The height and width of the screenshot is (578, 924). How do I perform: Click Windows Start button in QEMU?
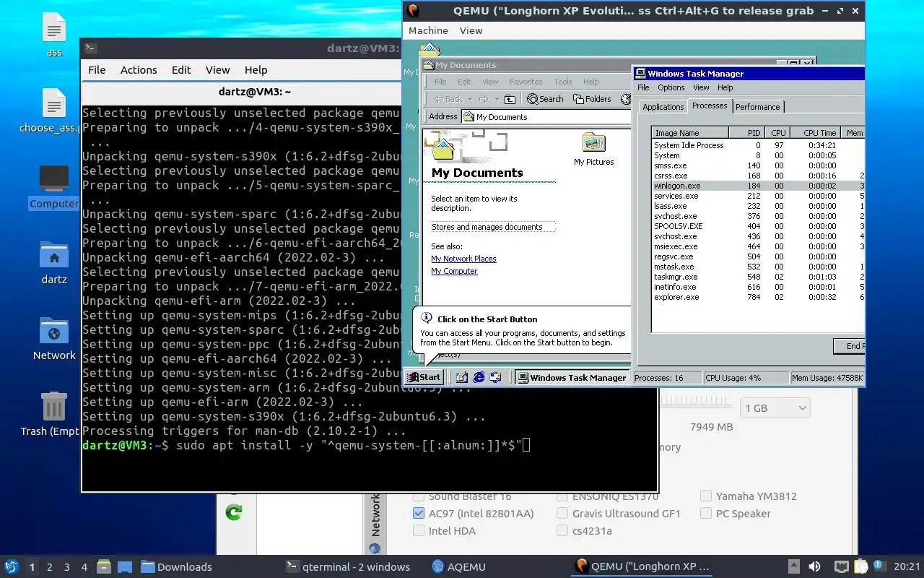[x=424, y=377]
